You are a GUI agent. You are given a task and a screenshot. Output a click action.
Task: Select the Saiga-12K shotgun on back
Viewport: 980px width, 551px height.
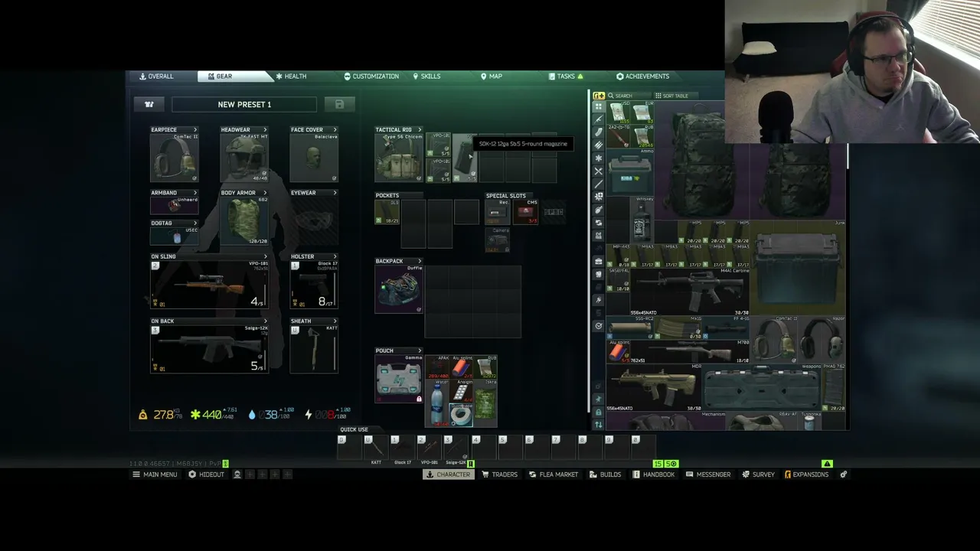(x=210, y=349)
